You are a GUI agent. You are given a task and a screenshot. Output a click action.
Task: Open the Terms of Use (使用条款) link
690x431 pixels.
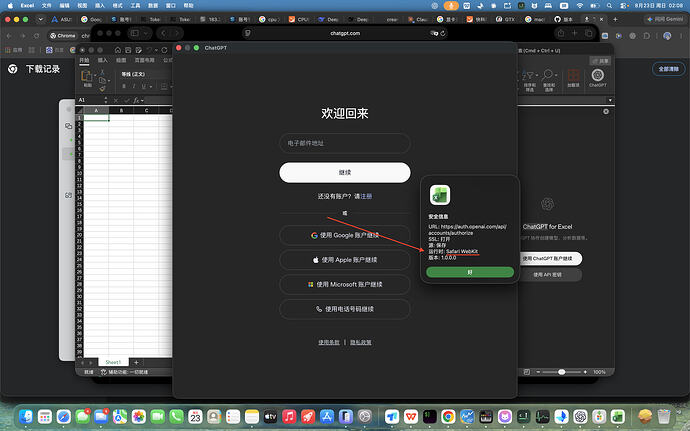(x=329, y=342)
